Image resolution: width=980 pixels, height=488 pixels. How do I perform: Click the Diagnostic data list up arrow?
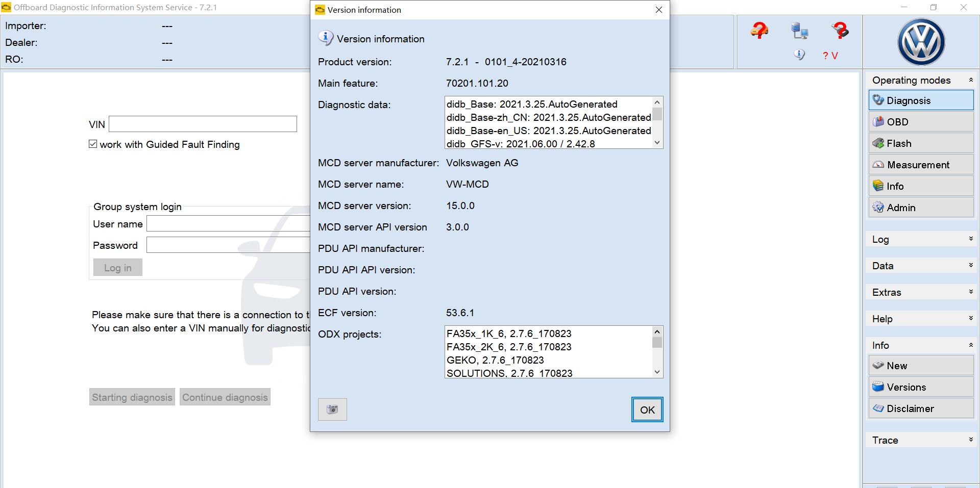coord(657,102)
